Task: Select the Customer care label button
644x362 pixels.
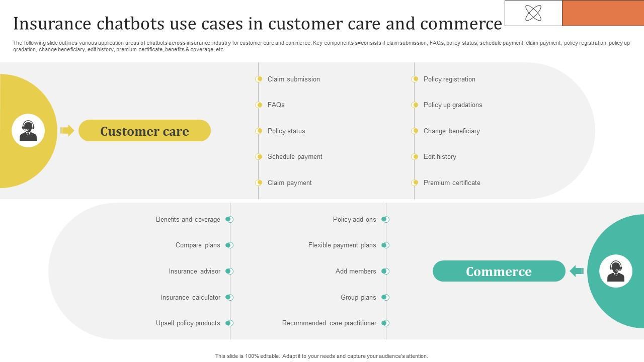Action: (x=144, y=131)
